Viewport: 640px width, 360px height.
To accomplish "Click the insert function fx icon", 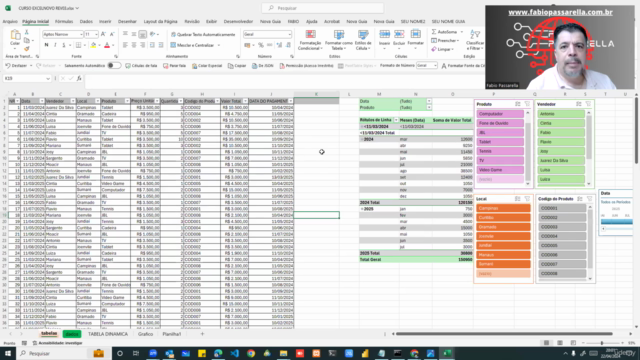I will point(79,78).
